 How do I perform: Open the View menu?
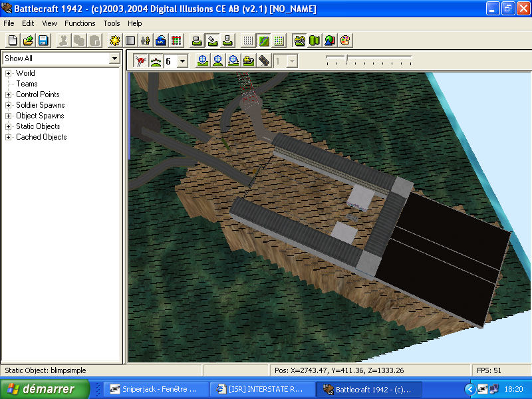point(49,23)
